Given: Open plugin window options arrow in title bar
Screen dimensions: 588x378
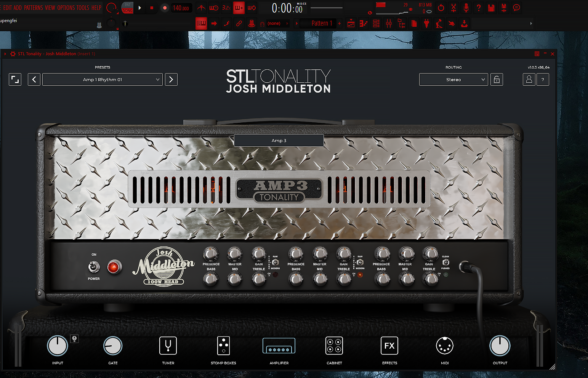Looking at the screenshot, I should coord(5,54).
